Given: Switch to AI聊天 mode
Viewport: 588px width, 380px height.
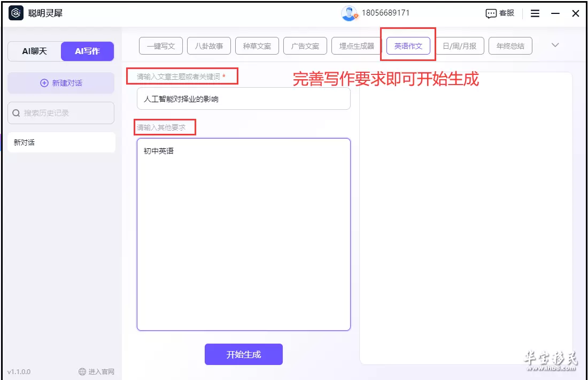Looking at the screenshot, I should [35, 51].
